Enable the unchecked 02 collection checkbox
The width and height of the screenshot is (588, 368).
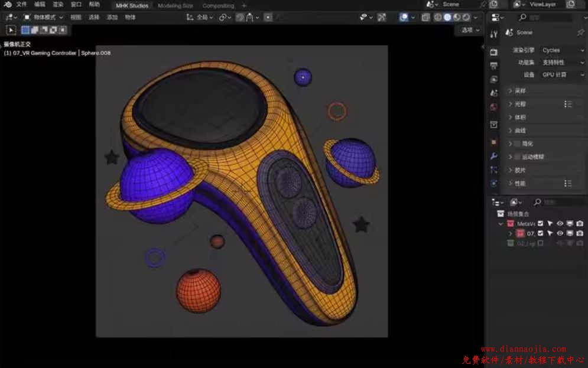pyautogui.click(x=540, y=243)
